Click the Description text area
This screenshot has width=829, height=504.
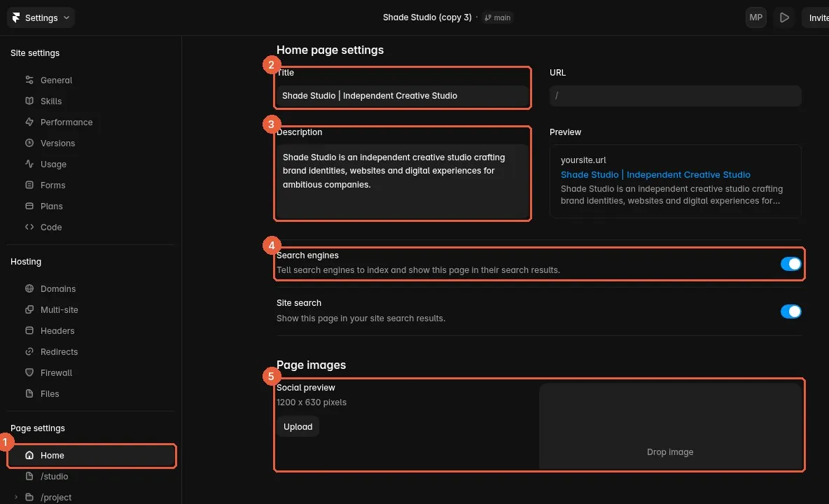[403, 181]
